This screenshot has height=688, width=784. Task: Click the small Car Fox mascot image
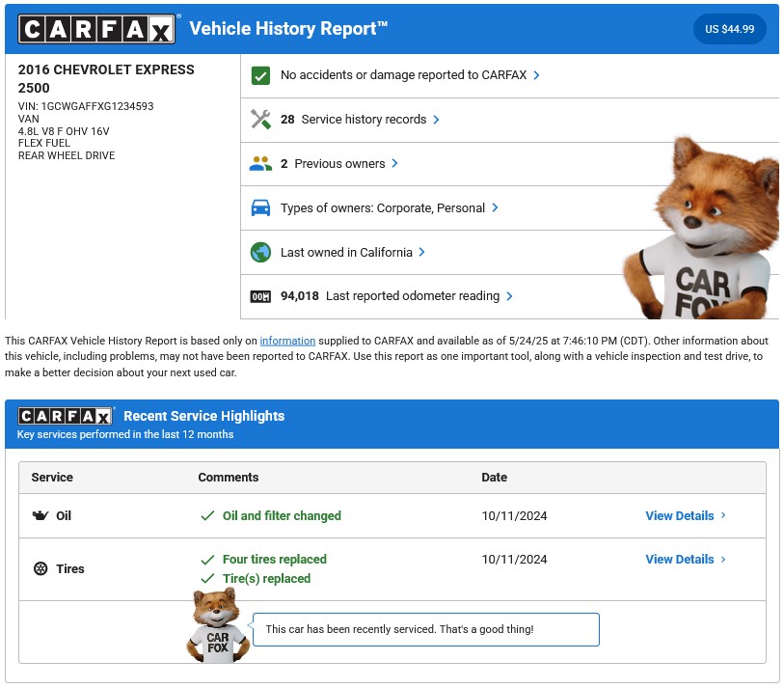point(218,625)
